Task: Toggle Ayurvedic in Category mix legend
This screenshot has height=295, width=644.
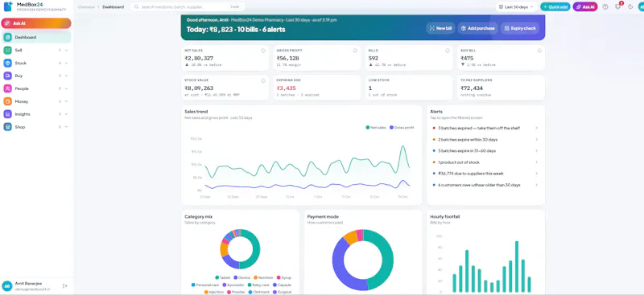Action: (x=233, y=285)
